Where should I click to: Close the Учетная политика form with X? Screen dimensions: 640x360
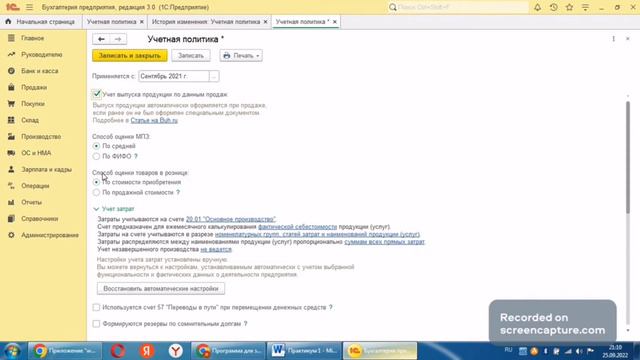click(628, 39)
